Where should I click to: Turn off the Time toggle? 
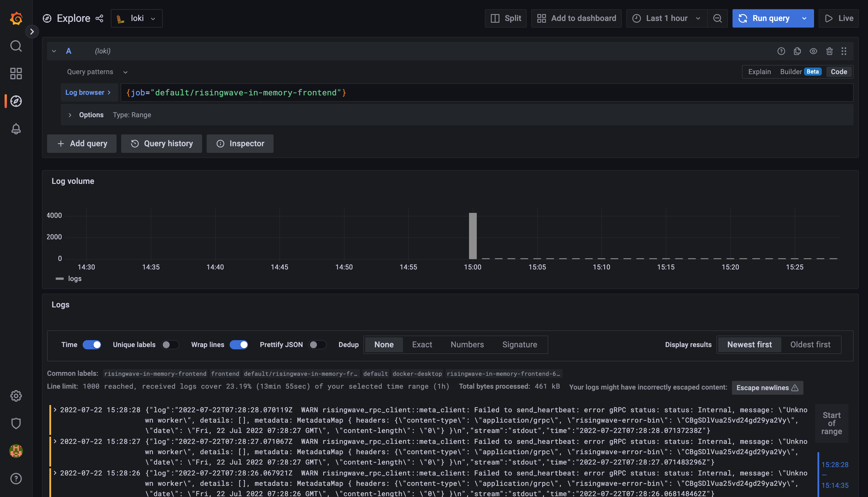(x=92, y=345)
